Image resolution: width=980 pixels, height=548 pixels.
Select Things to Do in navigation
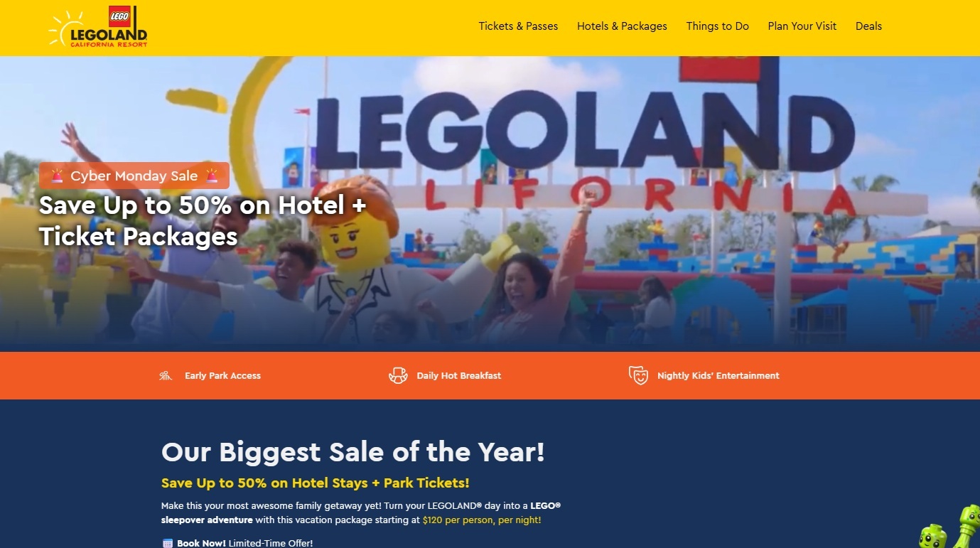[717, 26]
